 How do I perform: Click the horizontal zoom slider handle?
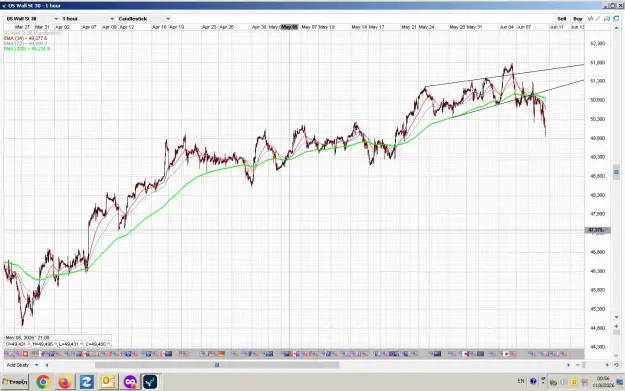click(584, 365)
